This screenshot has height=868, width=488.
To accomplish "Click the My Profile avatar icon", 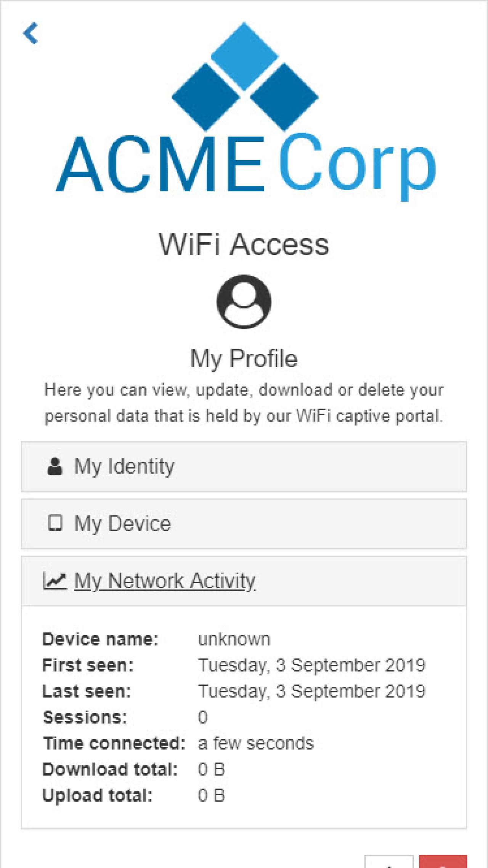I will coord(244,302).
